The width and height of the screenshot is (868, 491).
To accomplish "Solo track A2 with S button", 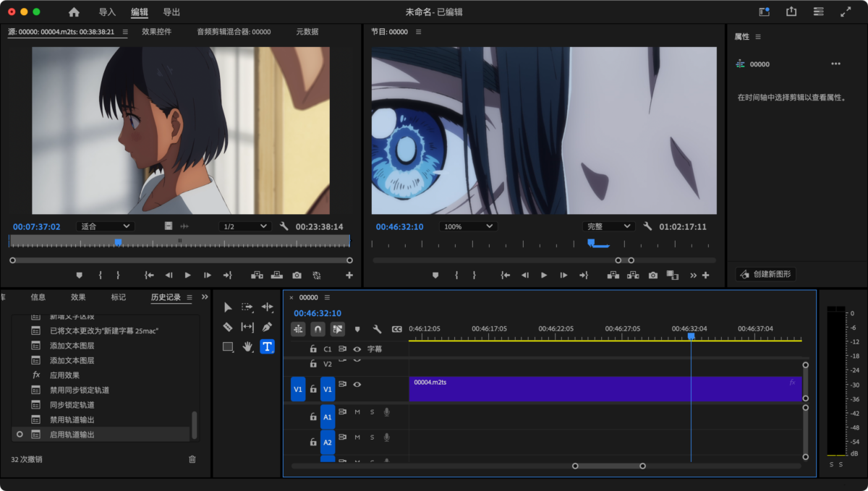I will tap(372, 437).
